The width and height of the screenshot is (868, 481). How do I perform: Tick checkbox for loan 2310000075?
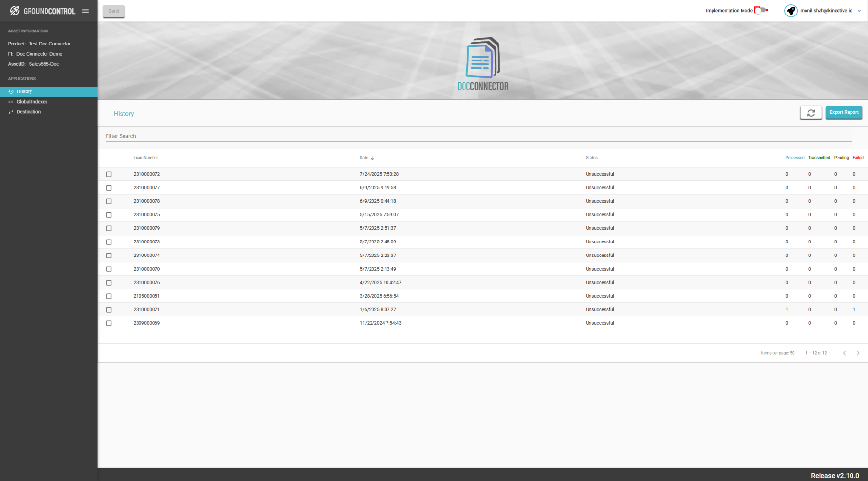[x=109, y=215]
